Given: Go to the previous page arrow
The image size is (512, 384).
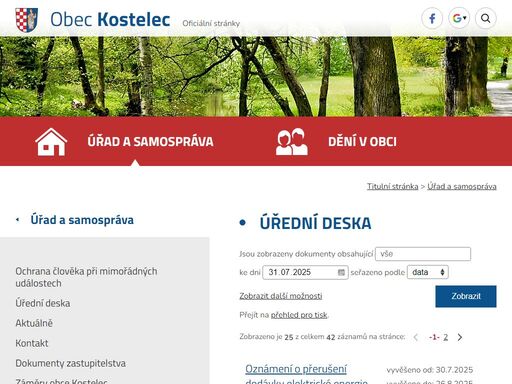Looking at the screenshot, I should pos(416,337).
